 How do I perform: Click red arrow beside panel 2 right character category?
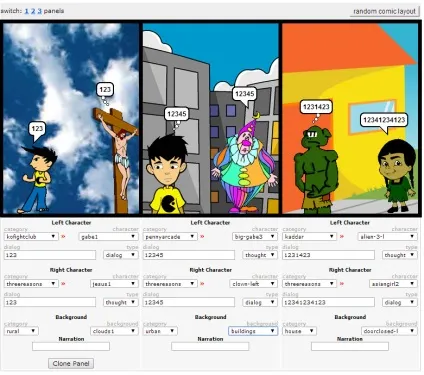[202, 284]
